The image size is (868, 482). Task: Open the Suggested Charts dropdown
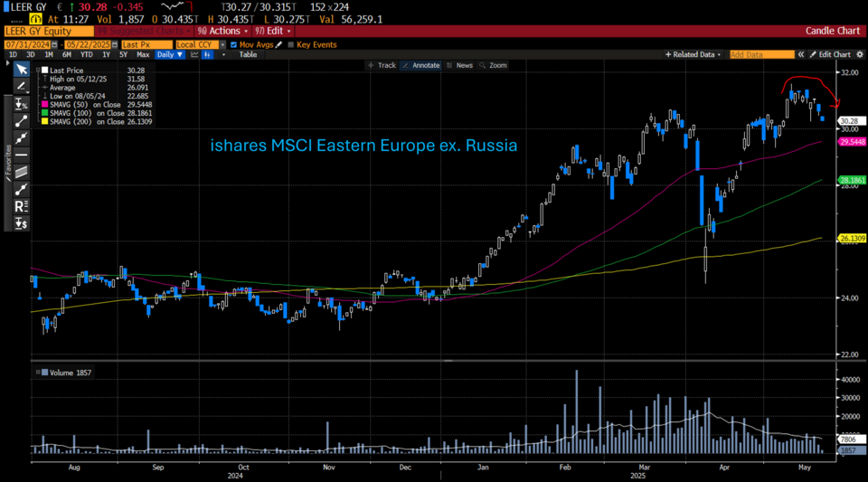[144, 31]
